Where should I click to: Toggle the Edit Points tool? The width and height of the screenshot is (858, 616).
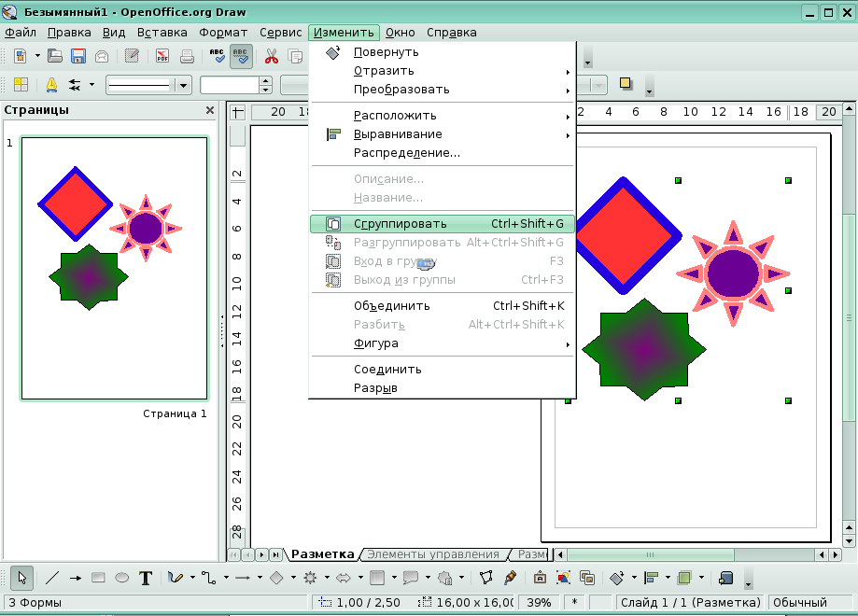coord(485,578)
